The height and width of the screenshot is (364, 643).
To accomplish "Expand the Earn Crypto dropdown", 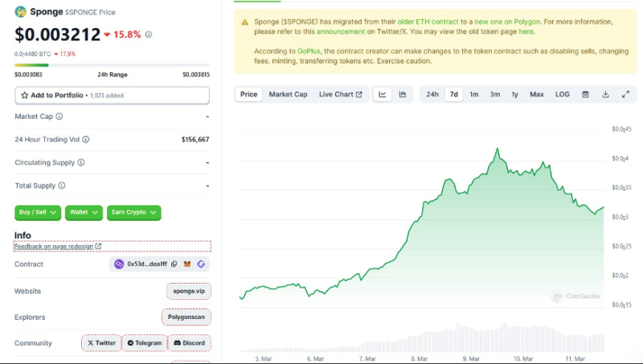I will (x=133, y=212).
